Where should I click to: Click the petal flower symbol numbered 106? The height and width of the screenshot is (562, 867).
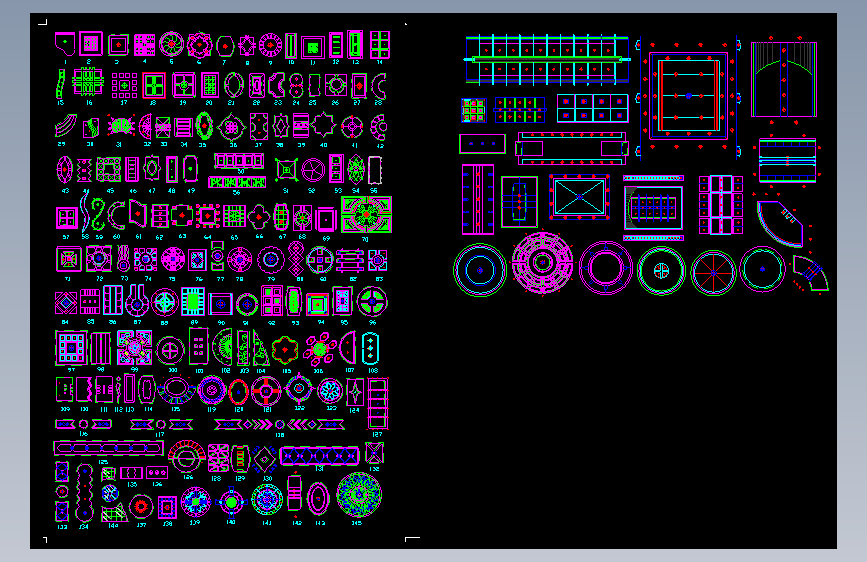point(320,349)
